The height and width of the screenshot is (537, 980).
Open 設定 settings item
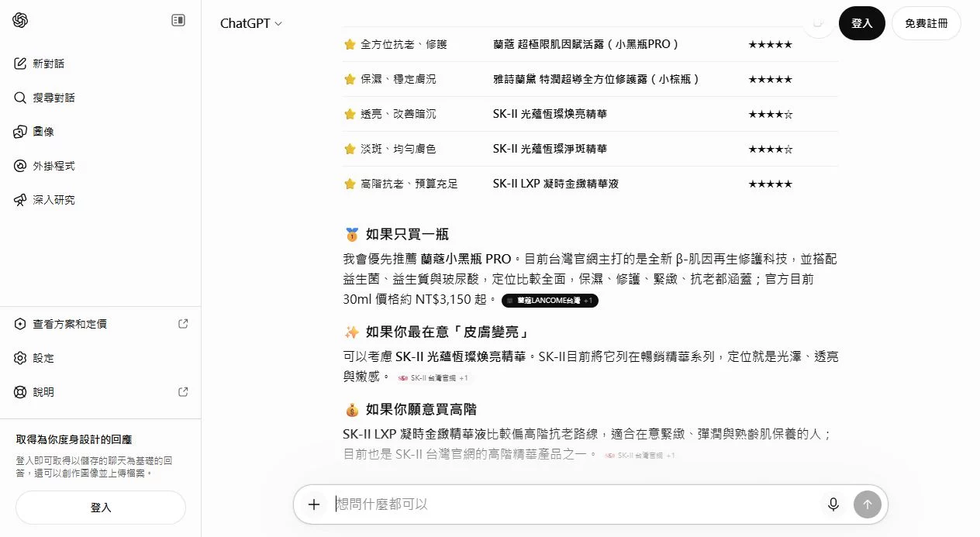[x=101, y=358]
